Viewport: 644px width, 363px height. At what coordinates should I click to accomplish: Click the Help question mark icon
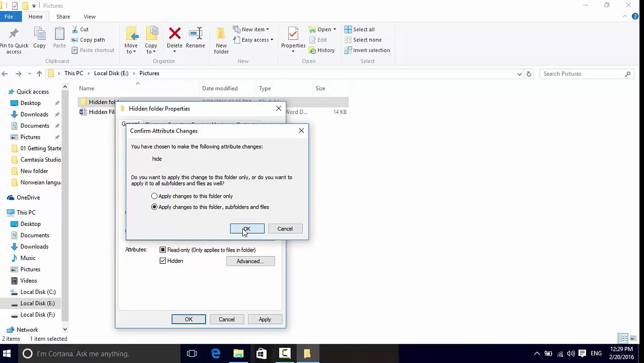coord(635,17)
